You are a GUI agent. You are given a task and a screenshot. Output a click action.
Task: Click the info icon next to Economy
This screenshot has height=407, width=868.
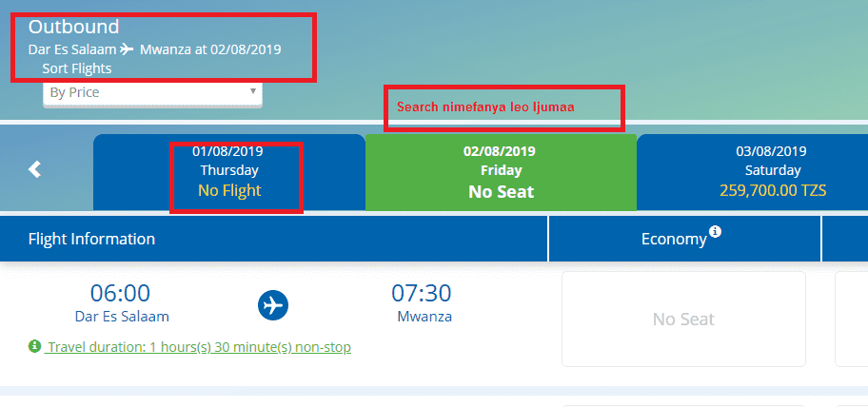click(x=715, y=232)
